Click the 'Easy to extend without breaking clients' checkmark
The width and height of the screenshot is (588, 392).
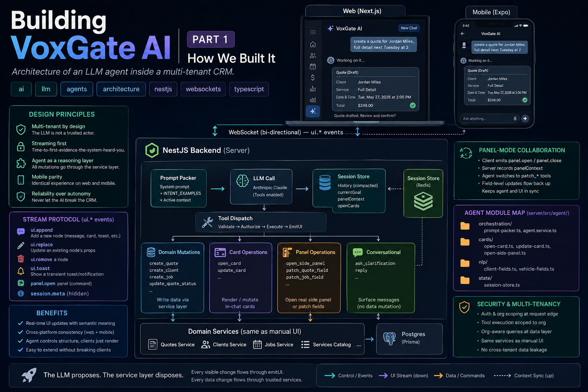(x=20, y=350)
